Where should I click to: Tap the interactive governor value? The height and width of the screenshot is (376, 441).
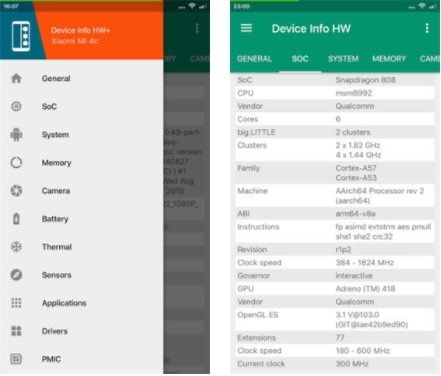tap(354, 276)
